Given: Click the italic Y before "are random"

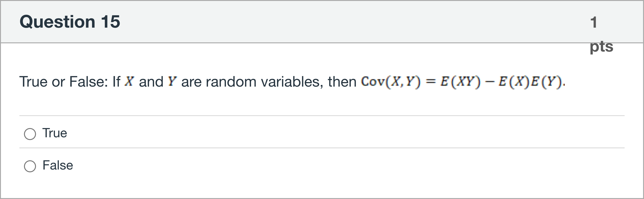Looking at the screenshot, I should tap(172, 81).
